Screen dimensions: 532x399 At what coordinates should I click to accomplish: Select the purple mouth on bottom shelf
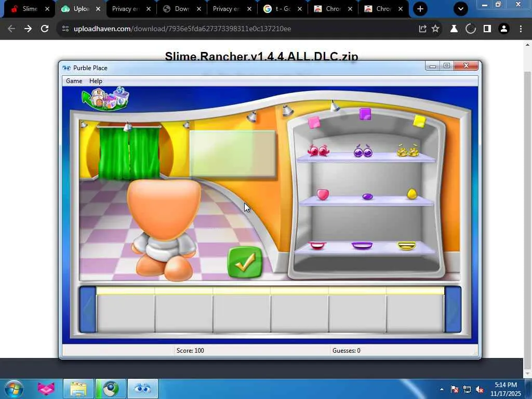coord(362,245)
